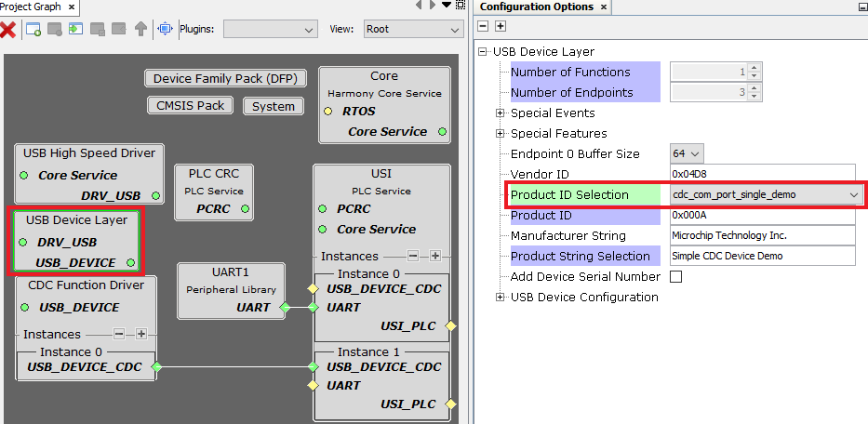Screen dimensions: 868x424
Task: Click the Manufacturer String input field
Action: 761,235
